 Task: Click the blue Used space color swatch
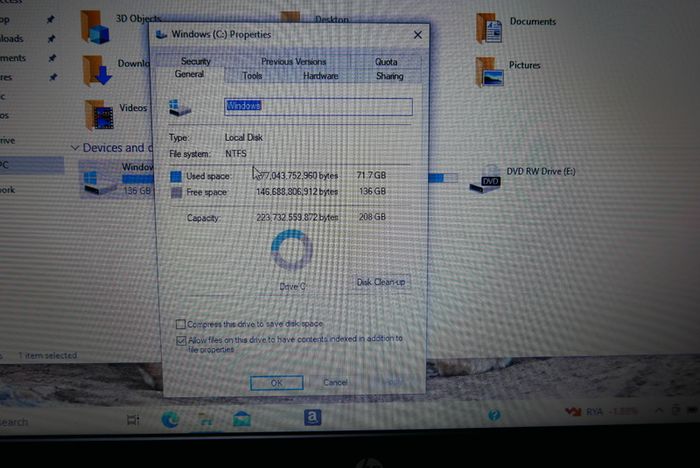[x=176, y=176]
